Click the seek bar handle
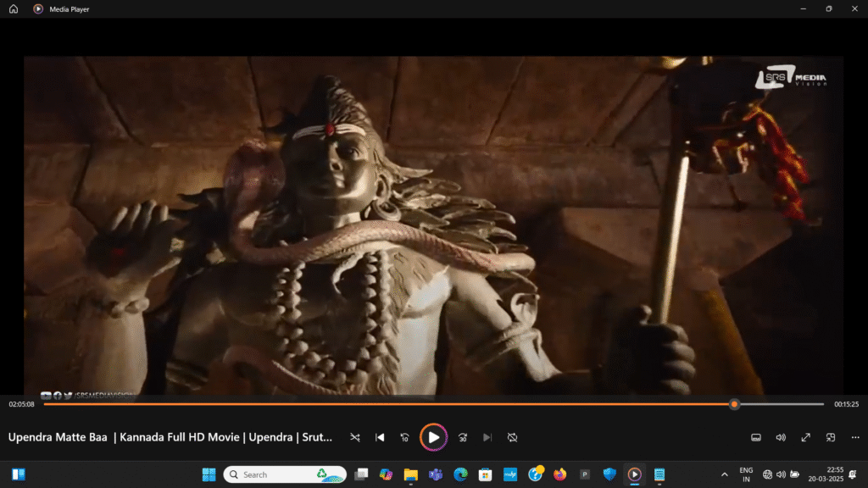 point(734,404)
